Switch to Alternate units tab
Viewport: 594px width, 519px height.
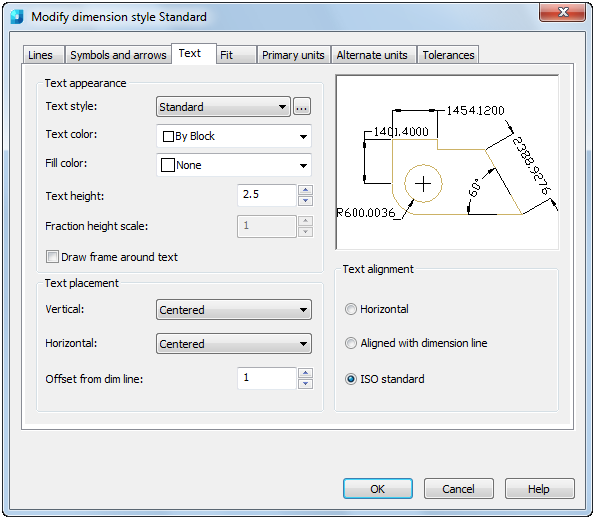(373, 55)
